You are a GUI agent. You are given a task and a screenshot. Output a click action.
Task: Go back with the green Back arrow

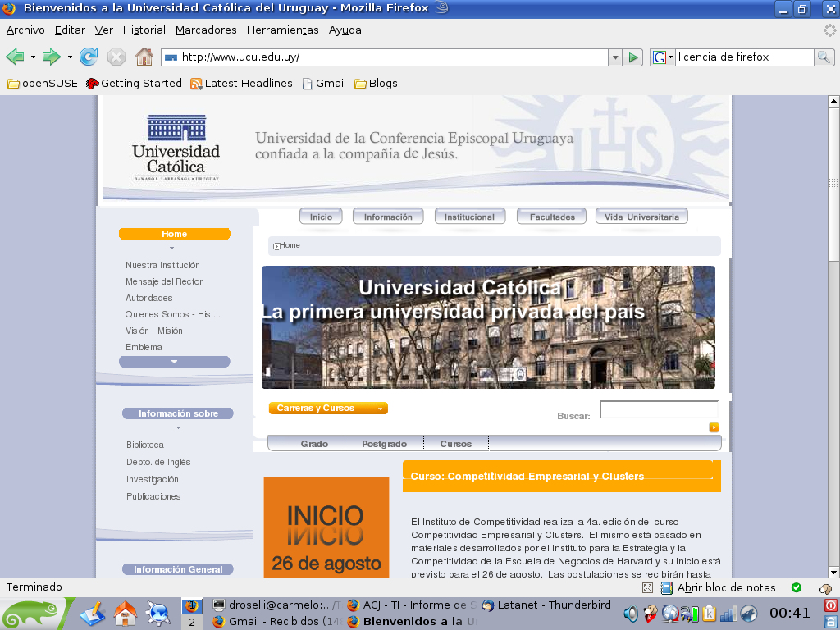(x=15, y=57)
